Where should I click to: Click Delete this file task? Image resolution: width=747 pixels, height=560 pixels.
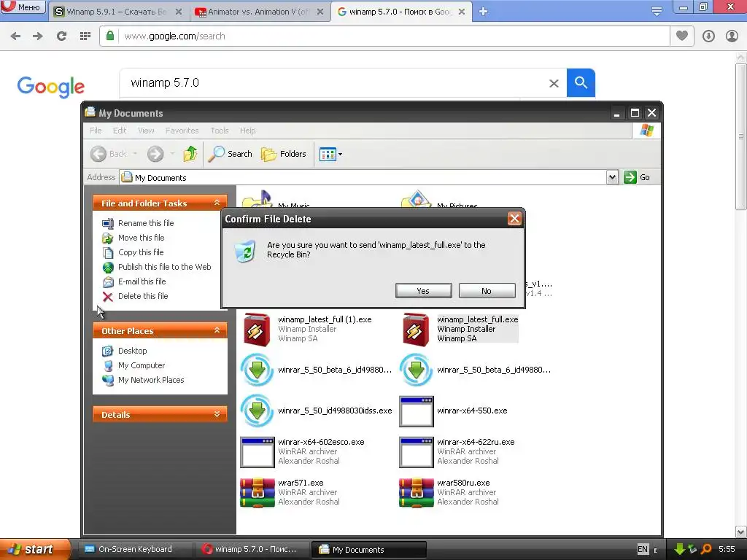[x=143, y=296]
